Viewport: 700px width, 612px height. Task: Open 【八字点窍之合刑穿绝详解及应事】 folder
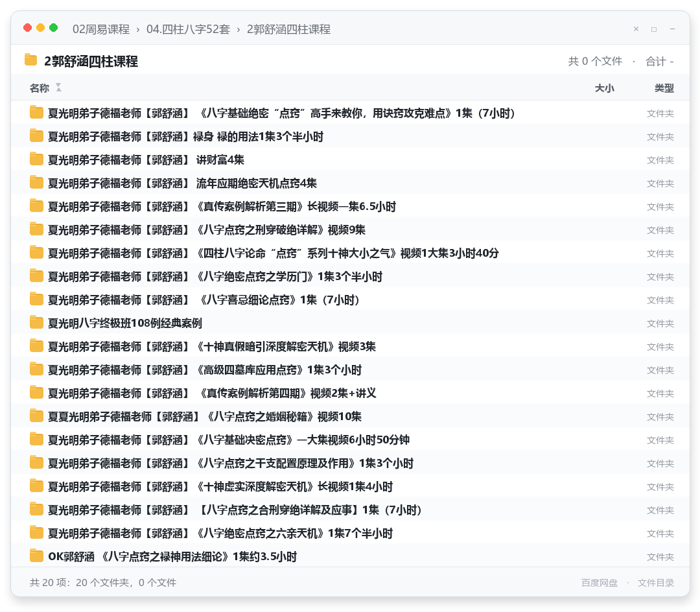tap(235, 510)
